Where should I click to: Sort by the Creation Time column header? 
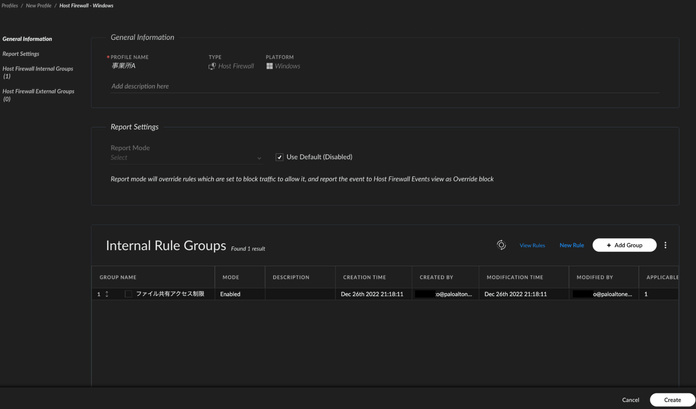click(364, 277)
